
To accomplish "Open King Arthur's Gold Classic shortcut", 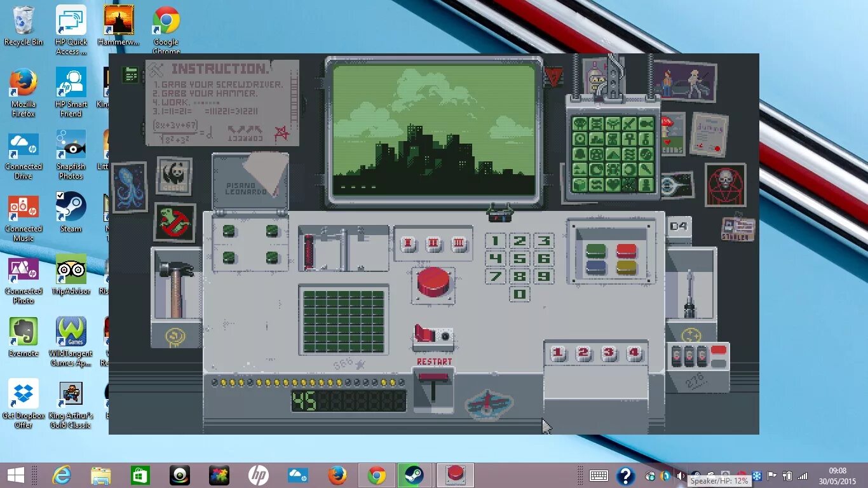I will point(71,404).
